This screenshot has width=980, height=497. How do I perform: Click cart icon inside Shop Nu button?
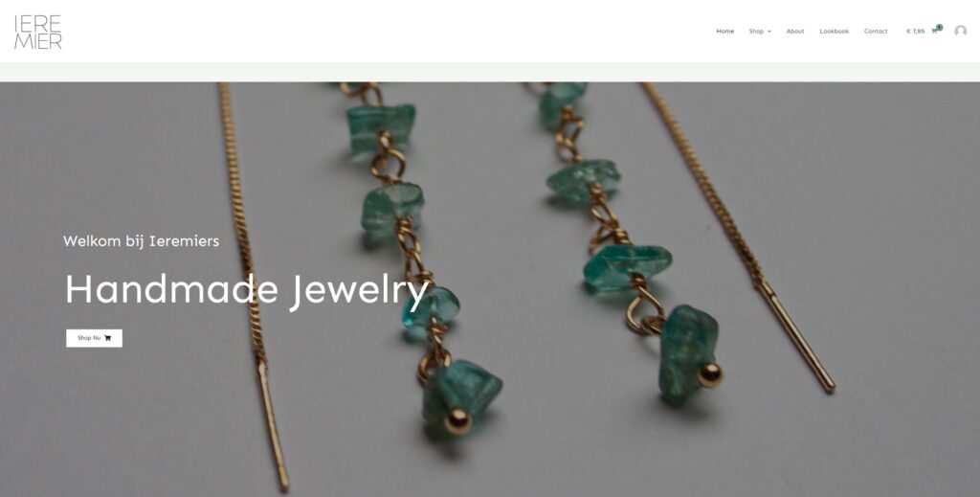point(107,338)
